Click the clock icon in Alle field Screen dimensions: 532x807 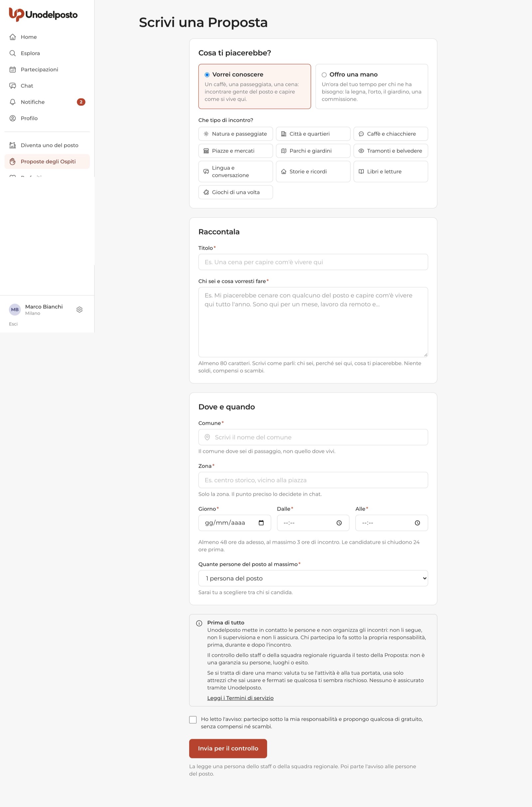click(x=417, y=523)
